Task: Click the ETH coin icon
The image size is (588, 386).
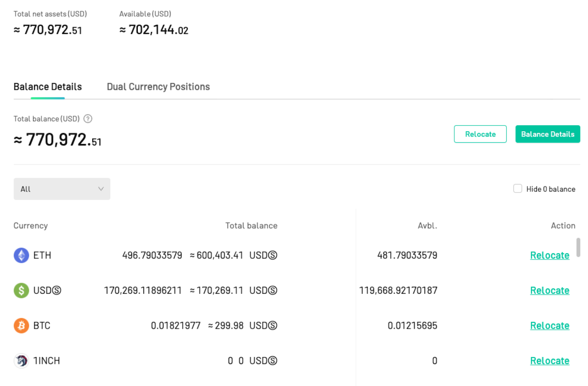Action: [21, 255]
